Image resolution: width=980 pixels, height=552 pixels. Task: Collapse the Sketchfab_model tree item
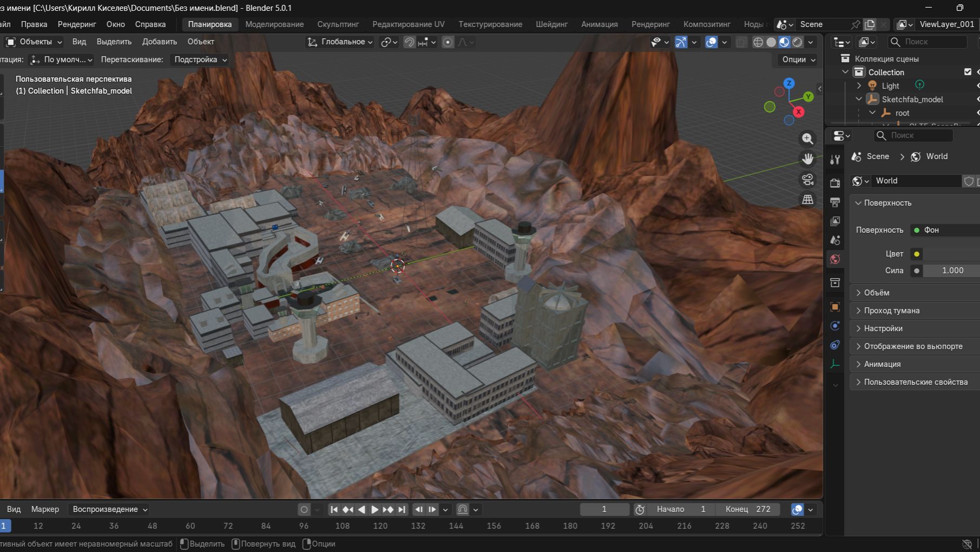pyautogui.click(x=859, y=99)
